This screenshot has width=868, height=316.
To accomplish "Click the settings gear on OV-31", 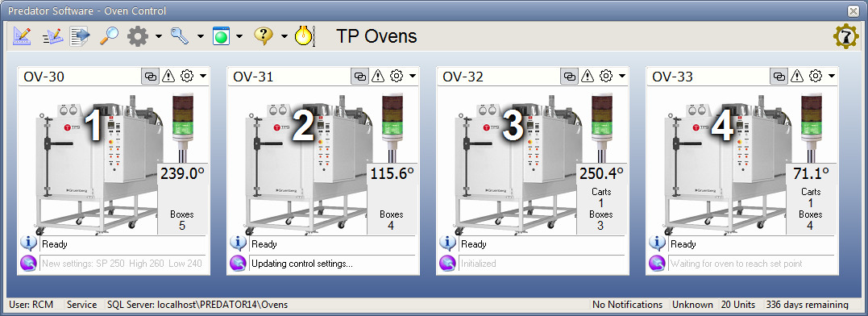I will coord(397,76).
